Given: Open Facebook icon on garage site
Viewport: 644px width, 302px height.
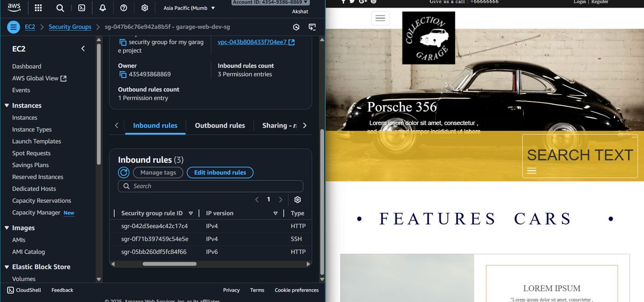Looking at the screenshot, I should coord(343,2).
